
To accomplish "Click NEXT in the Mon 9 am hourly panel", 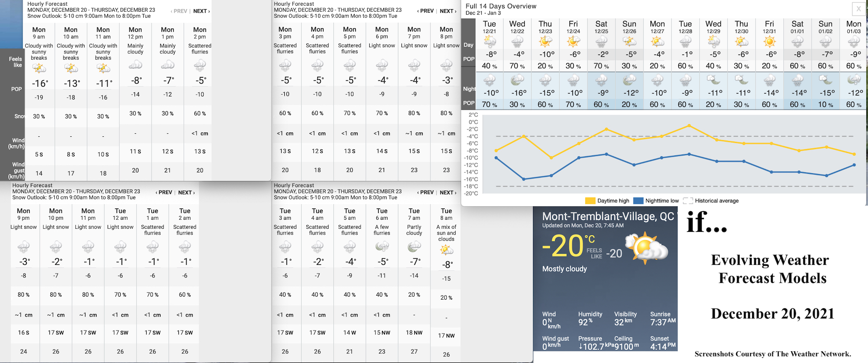I will (x=201, y=11).
